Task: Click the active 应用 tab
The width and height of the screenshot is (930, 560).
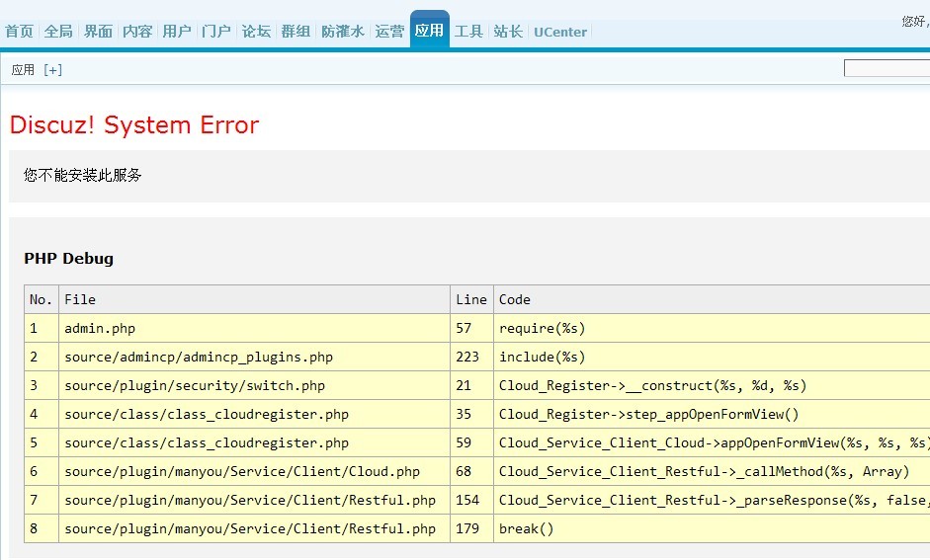Action: click(429, 30)
